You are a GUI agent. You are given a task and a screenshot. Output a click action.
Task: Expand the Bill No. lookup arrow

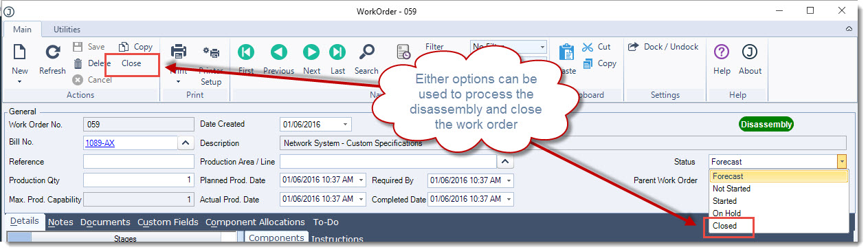(x=186, y=143)
